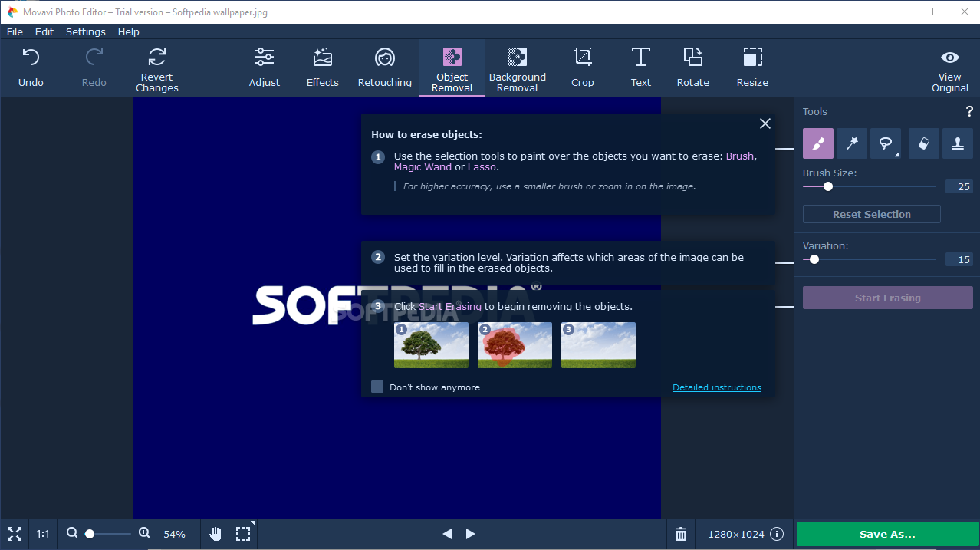Click the Start Erasing instruction link
This screenshot has width=980, height=550.
[450, 306]
